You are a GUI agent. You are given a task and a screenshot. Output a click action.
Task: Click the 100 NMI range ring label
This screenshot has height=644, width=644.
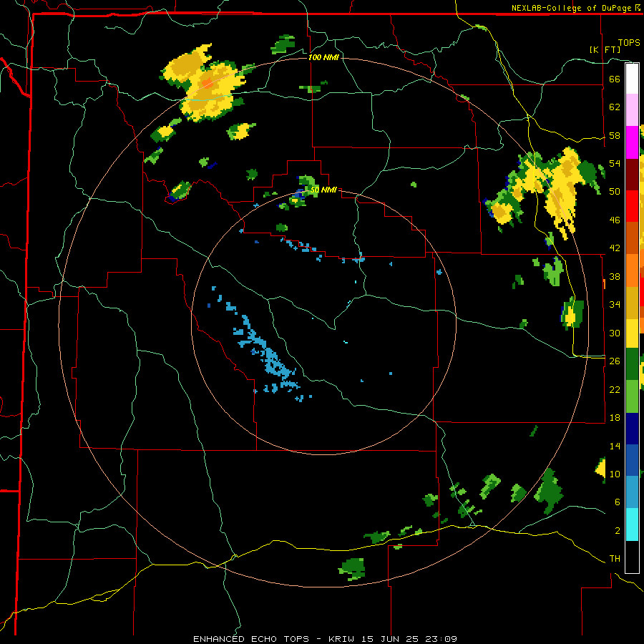point(323,57)
